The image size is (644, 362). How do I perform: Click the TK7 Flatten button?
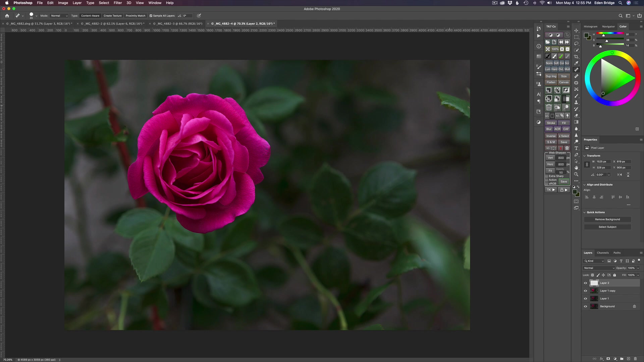(x=551, y=82)
